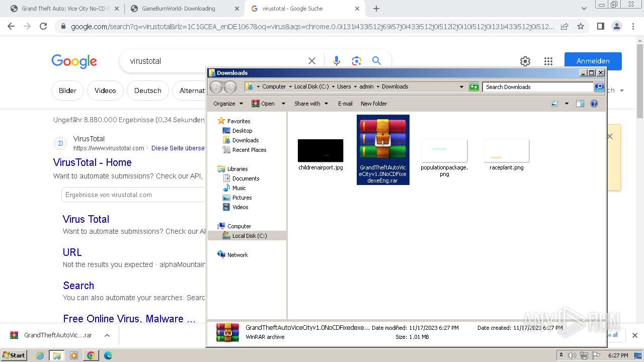Screen dimensions: 644x362
Task: Select Deutsch search filter chip
Action: coord(148,90)
